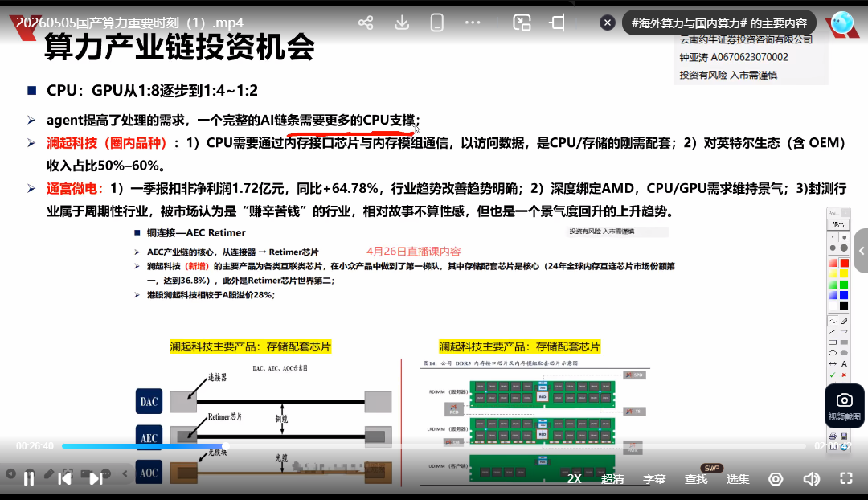This screenshot has height=500, width=868.
Task: Choose the largest pen size dot
Action: point(844,248)
